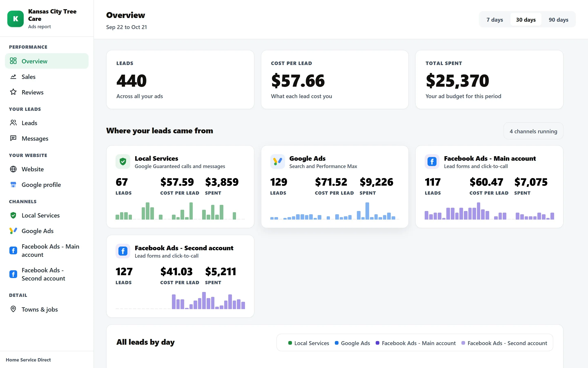
Task: Click the Leads people icon
Action: tap(13, 123)
